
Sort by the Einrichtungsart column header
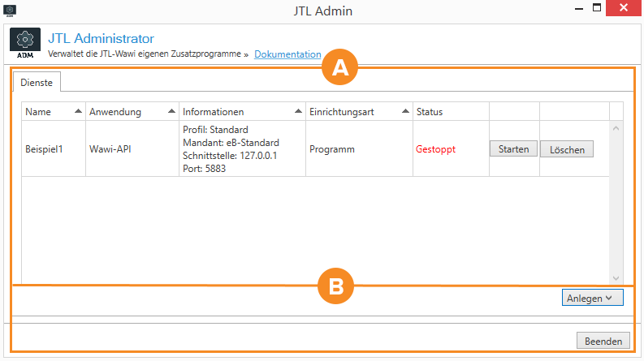click(357, 111)
